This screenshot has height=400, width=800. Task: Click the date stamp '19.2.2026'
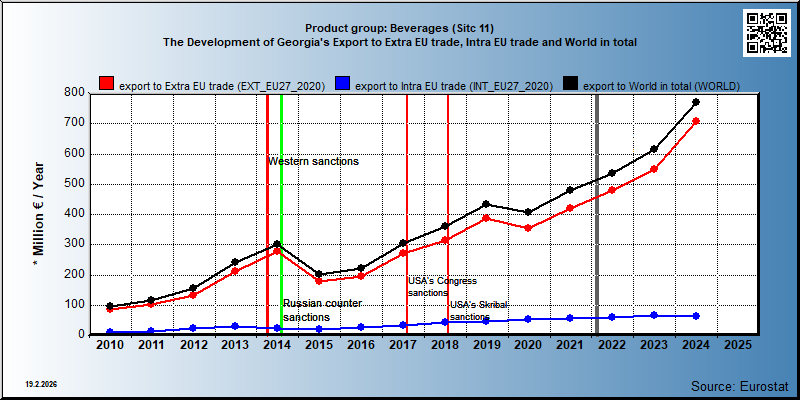(41, 383)
